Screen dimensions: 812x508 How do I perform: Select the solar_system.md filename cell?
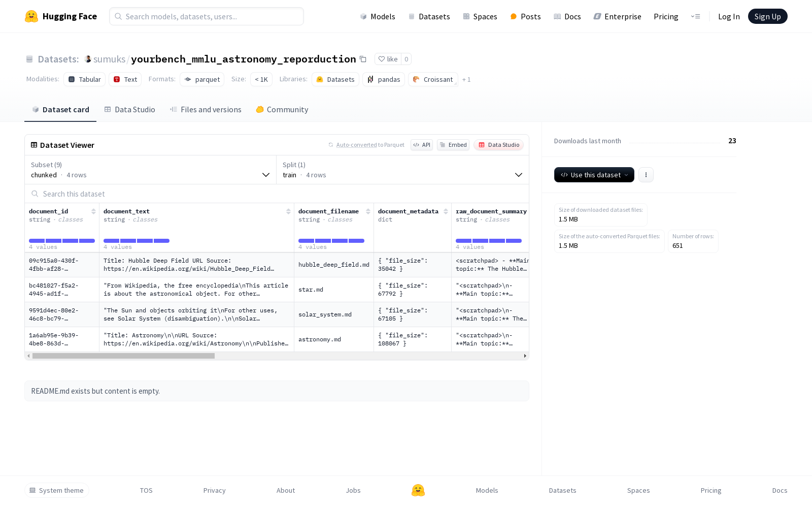[x=334, y=314]
